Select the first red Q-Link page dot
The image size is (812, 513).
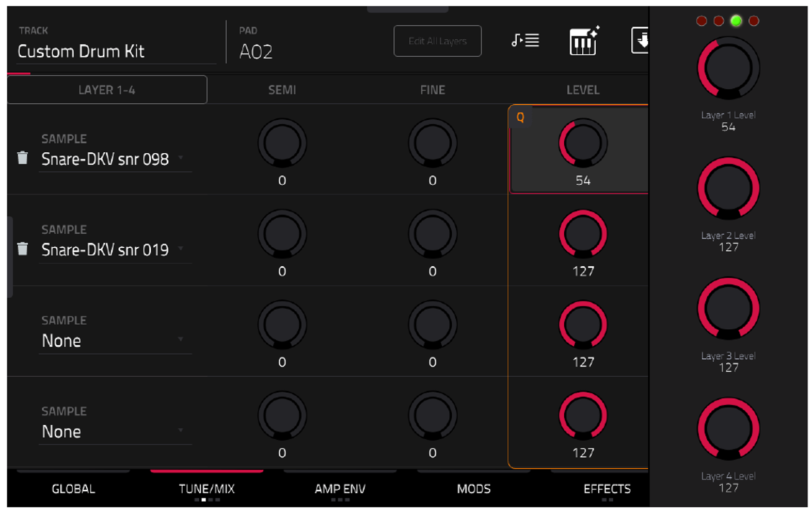click(701, 21)
